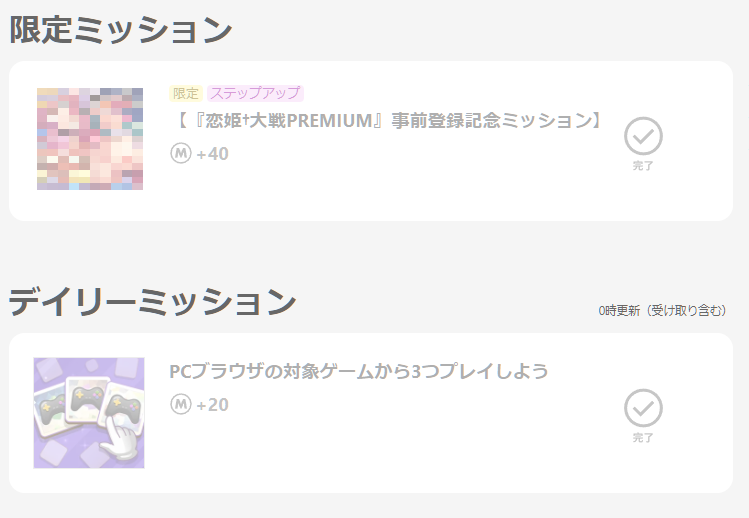Viewport: 749px width, 518px height.
Task: Click the 限定 yellow tag
Action: [186, 93]
